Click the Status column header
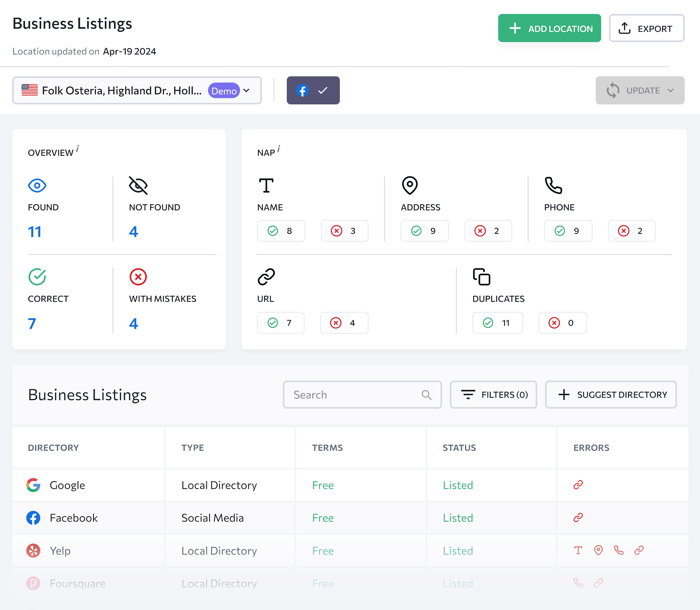 click(x=459, y=448)
